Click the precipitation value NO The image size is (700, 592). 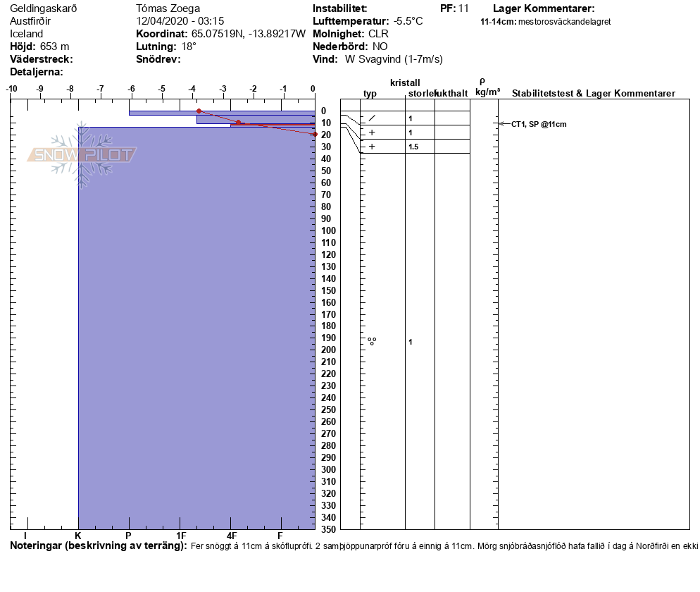pos(380,47)
